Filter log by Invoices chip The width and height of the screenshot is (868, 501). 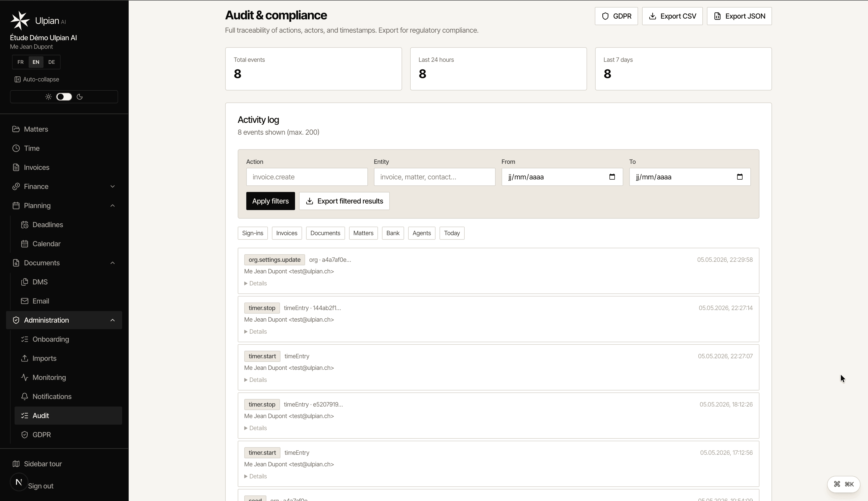tap(287, 233)
